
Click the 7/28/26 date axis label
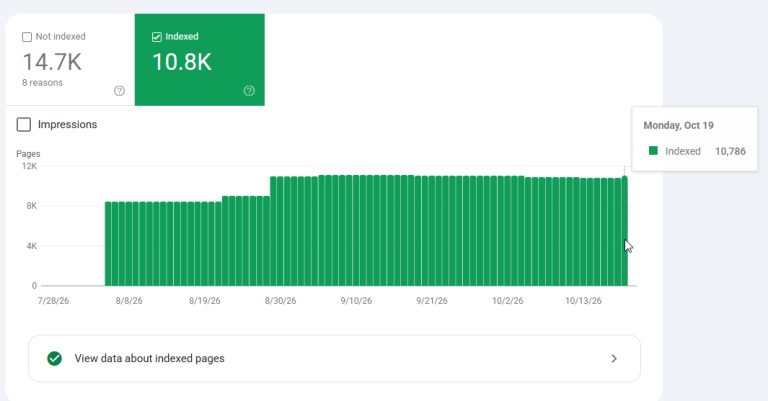53,301
